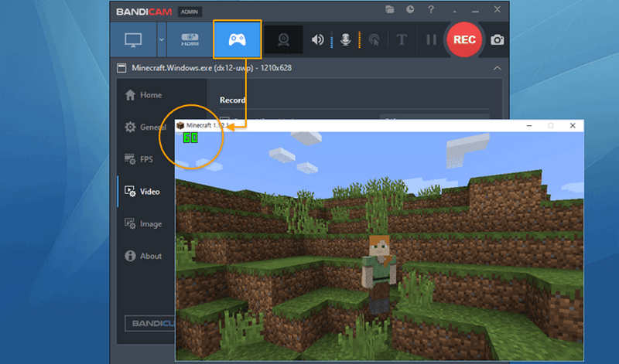
Task: Collapse the target info bar chevron
Action: click(496, 68)
